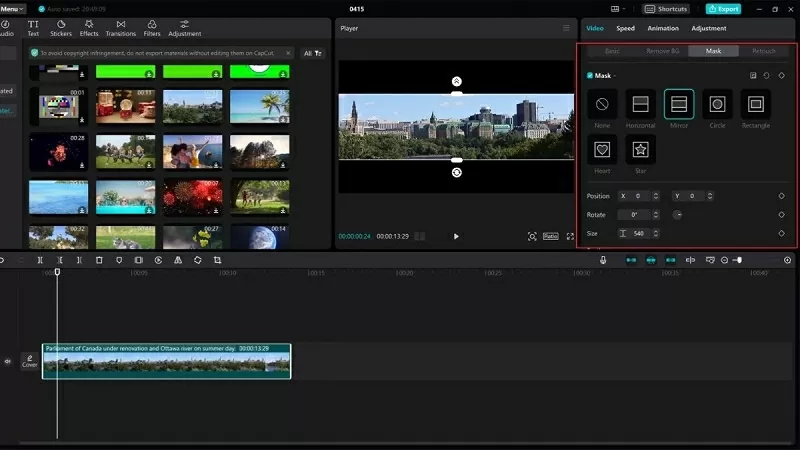Click the marker shield icon in timeline toolbar
This screenshot has width=800, height=450.
[119, 260]
